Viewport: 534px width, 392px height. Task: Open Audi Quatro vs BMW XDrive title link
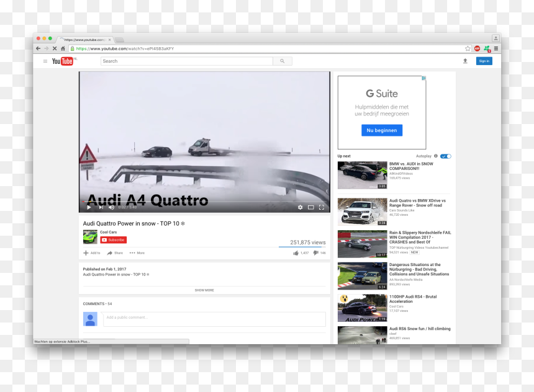(417, 203)
